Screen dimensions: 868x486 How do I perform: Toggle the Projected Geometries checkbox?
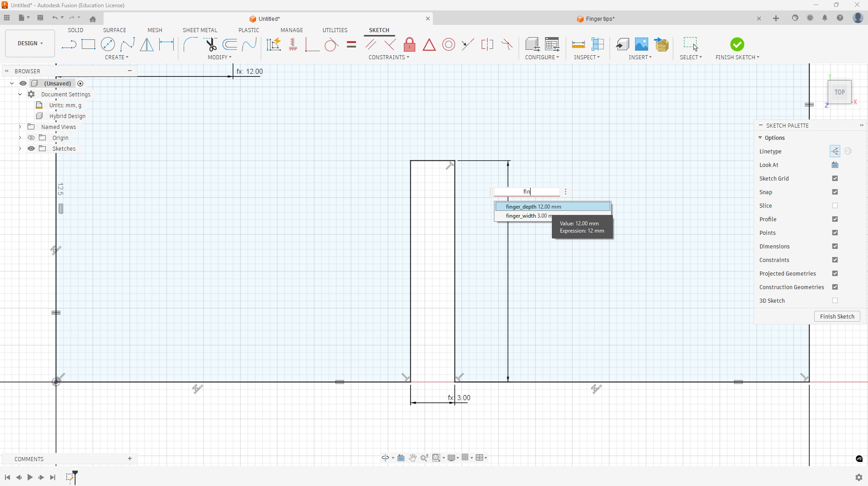click(835, 274)
